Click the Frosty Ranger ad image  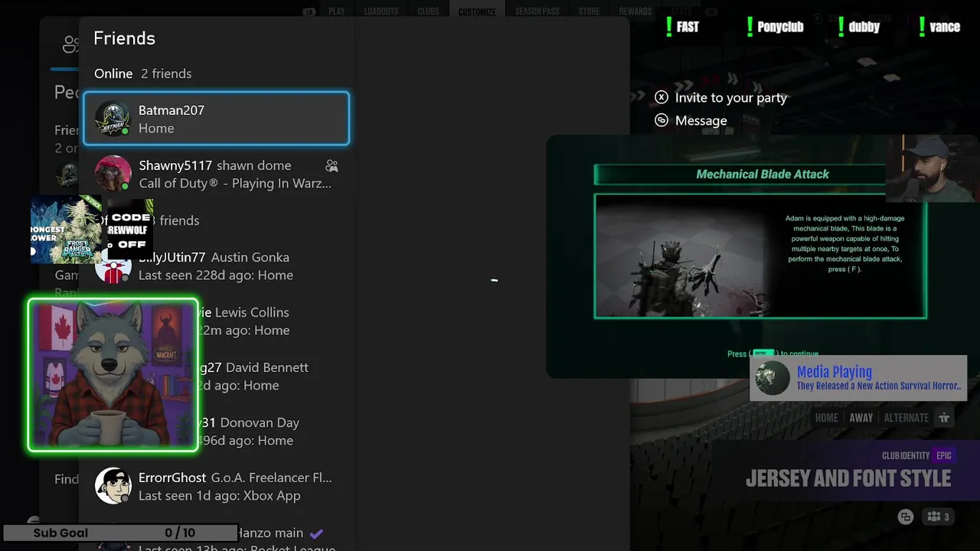pyautogui.click(x=67, y=229)
